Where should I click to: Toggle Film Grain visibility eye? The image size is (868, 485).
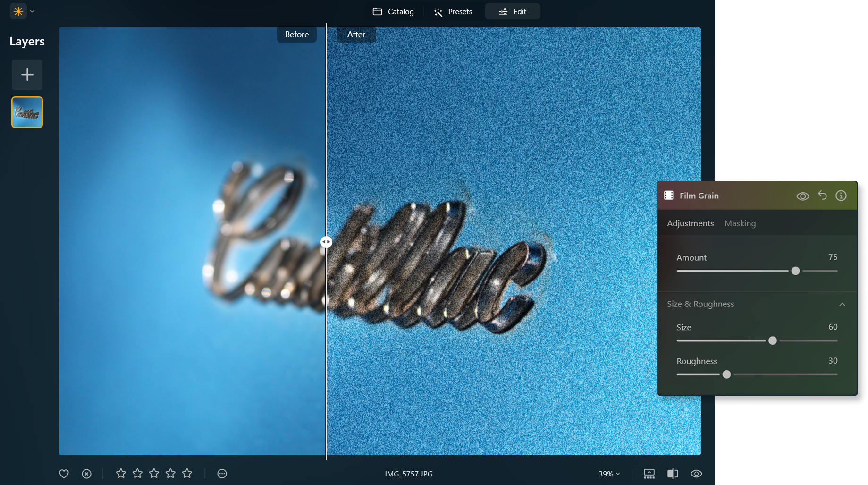click(x=802, y=196)
